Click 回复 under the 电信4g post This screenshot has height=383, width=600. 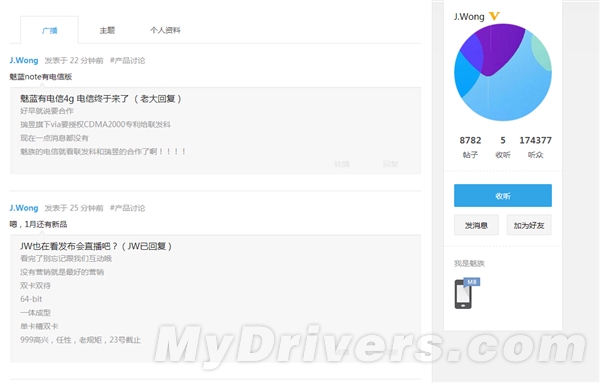pos(391,164)
